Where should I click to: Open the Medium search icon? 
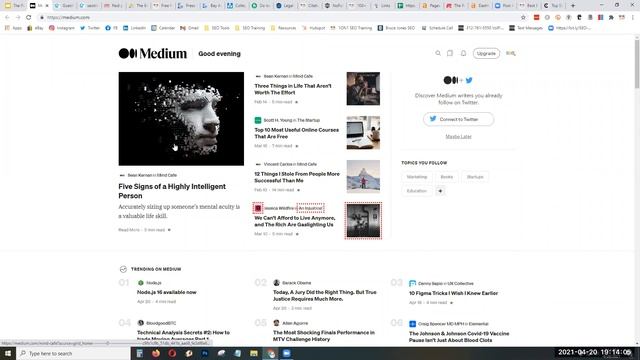tap(438, 53)
